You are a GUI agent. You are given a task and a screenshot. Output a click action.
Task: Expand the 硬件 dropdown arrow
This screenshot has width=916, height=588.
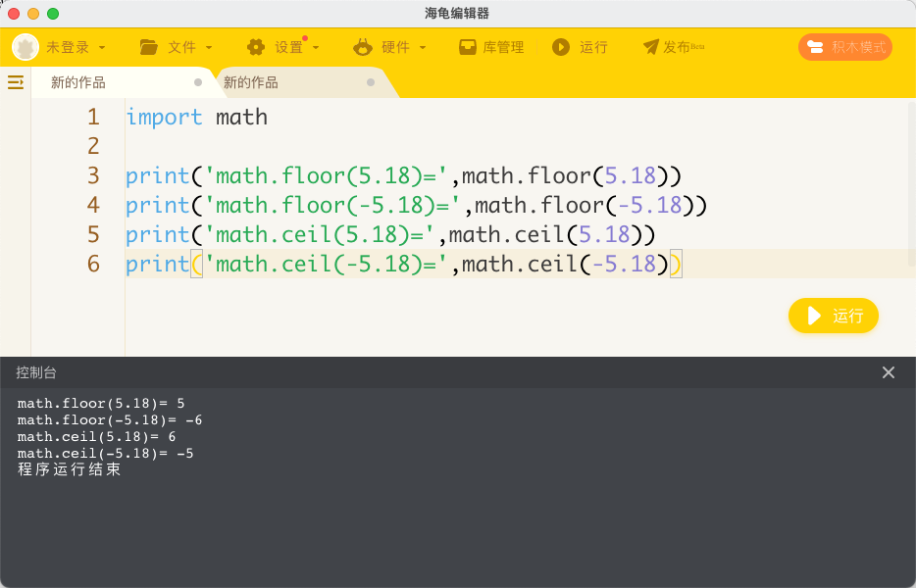coord(423,47)
